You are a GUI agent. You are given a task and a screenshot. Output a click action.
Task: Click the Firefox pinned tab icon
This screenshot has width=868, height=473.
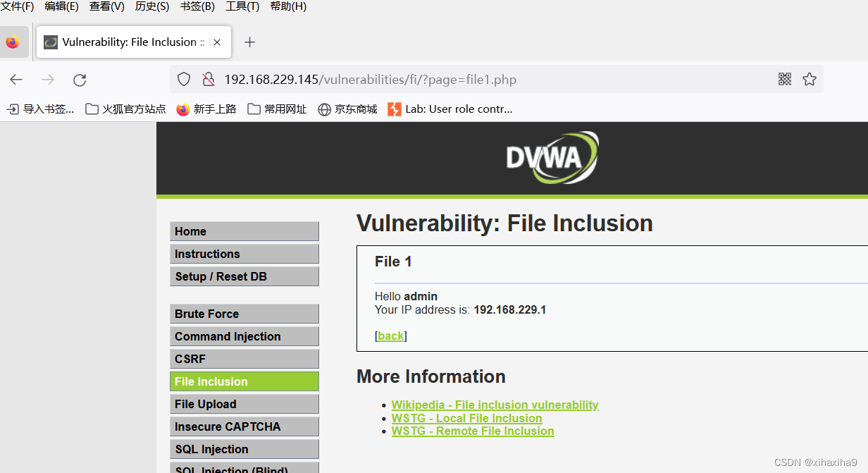coord(13,42)
